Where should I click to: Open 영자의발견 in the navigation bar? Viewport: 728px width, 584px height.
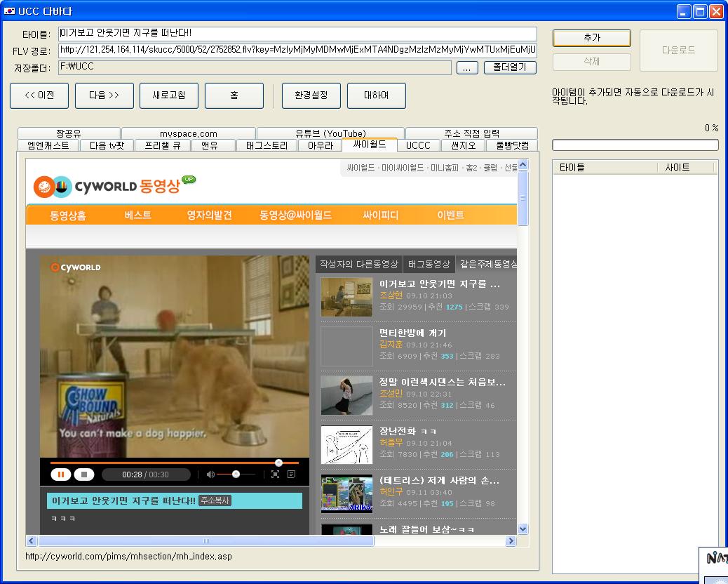tap(210, 215)
